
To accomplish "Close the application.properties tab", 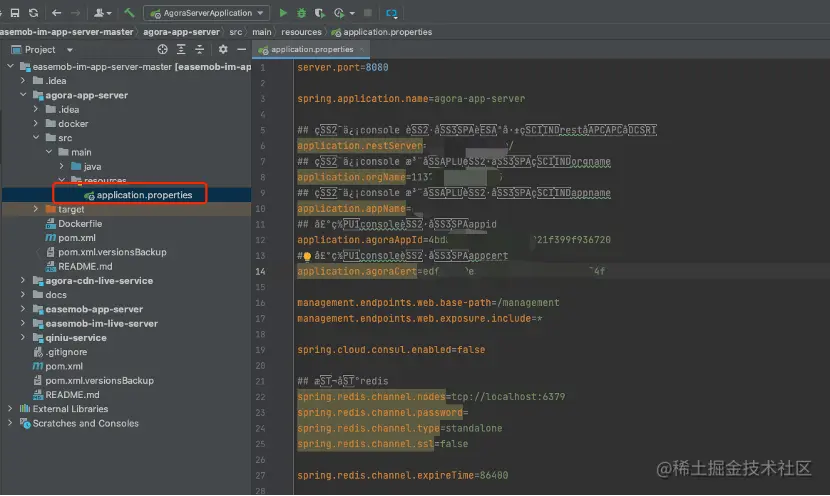I will click(x=362, y=50).
